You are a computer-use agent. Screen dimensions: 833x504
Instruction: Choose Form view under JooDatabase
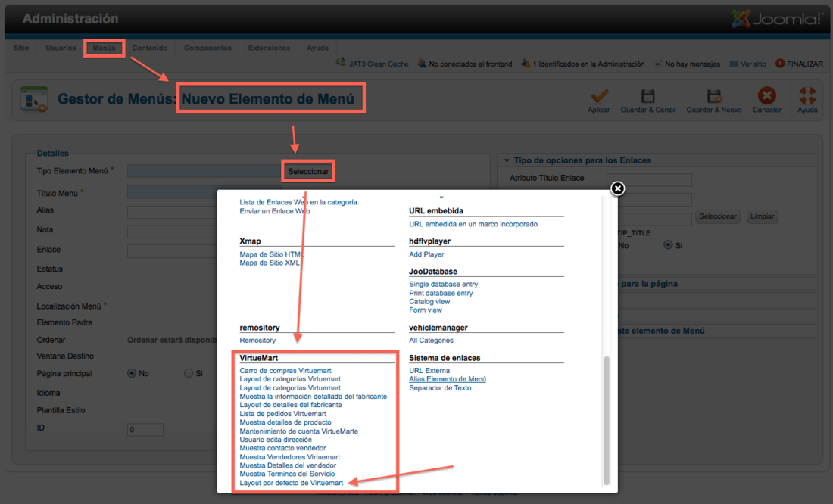425,310
